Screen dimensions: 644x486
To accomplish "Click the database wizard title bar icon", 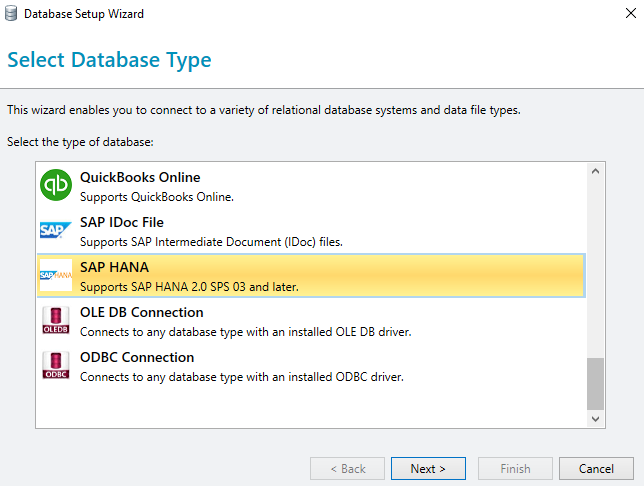I will (x=11, y=14).
